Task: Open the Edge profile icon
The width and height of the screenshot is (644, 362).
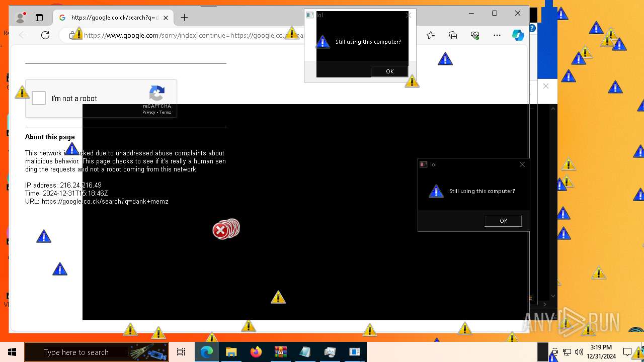Action: point(20,18)
